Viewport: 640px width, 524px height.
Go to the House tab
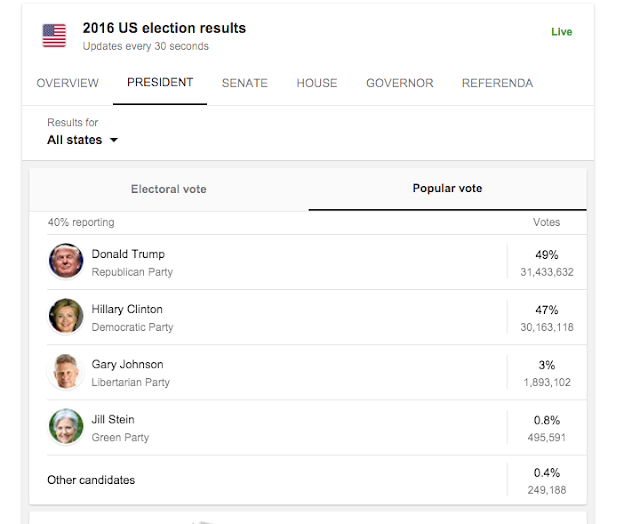(317, 83)
